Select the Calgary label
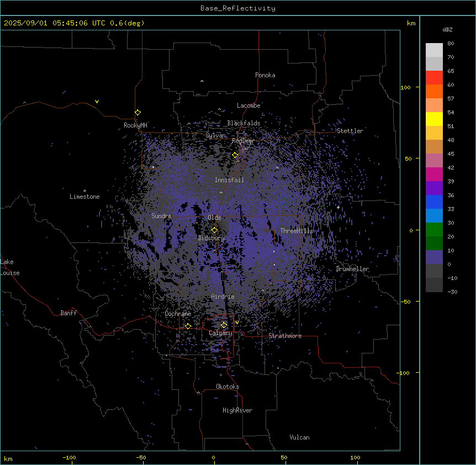 220,333
